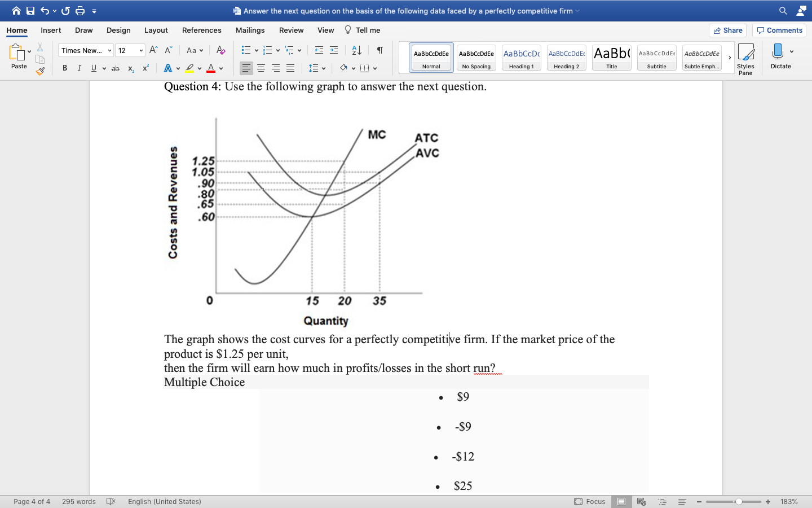The height and width of the screenshot is (508, 812).
Task: Expand the styles gallery arrow
Action: pos(730,58)
